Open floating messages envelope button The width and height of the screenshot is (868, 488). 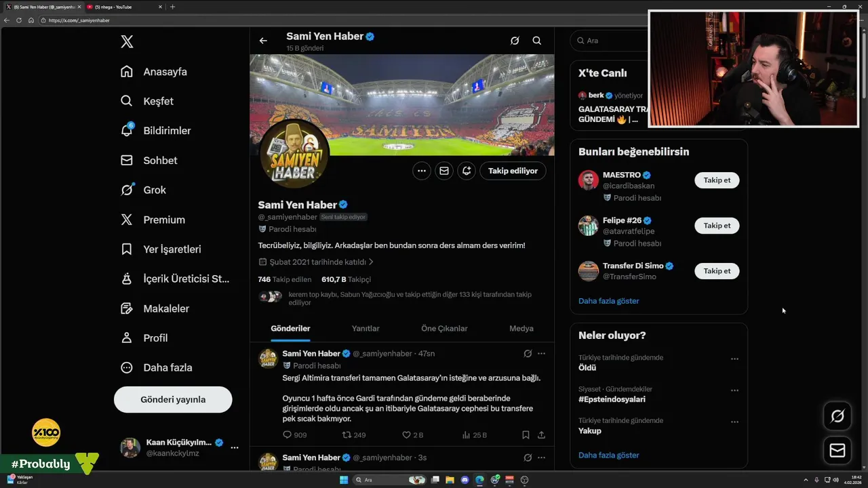pos(837,451)
